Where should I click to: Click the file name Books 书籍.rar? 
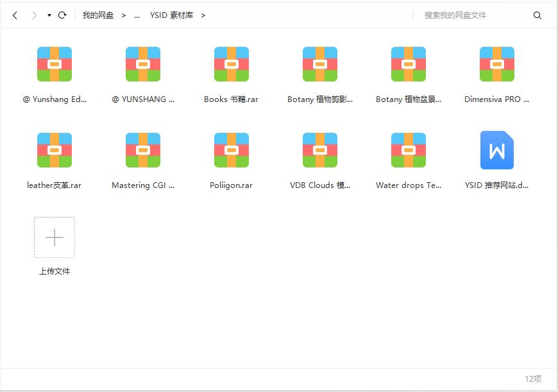232,99
